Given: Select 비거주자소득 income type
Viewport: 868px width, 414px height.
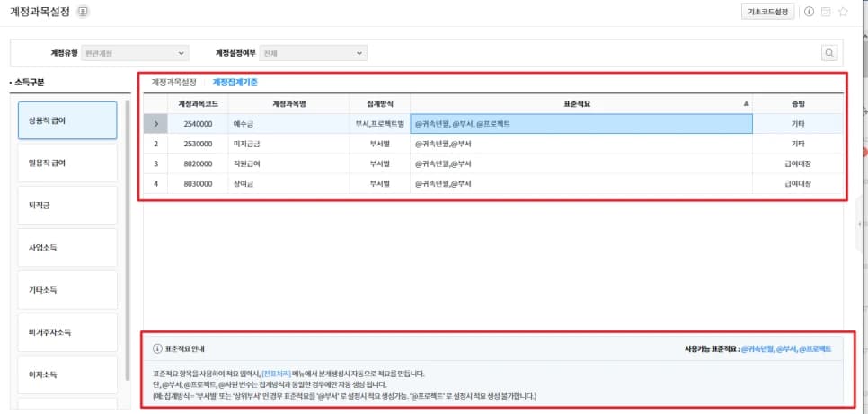Looking at the screenshot, I should tap(67, 332).
